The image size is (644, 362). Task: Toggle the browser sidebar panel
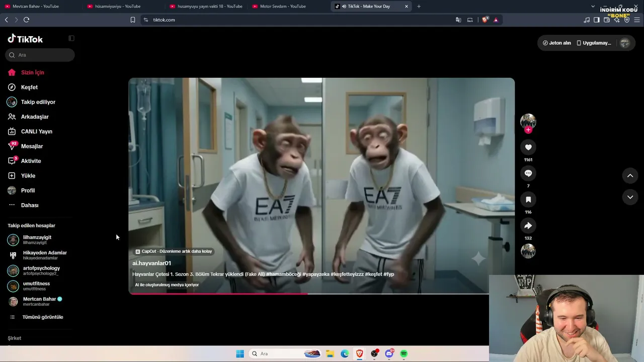click(597, 20)
